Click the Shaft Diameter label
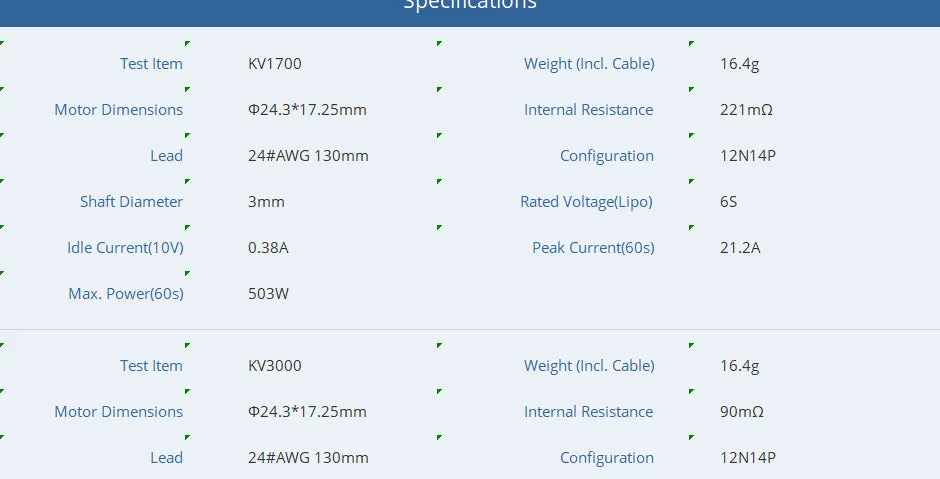The height and width of the screenshot is (479, 940). click(131, 201)
